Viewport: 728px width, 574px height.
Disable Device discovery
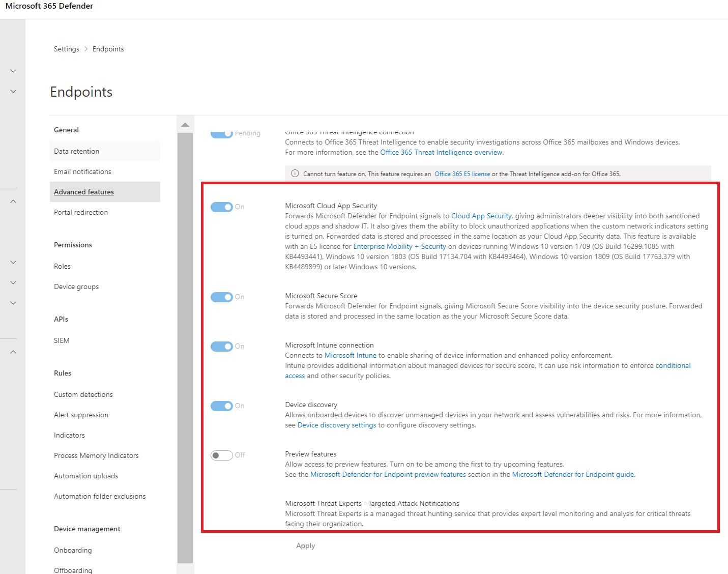222,406
